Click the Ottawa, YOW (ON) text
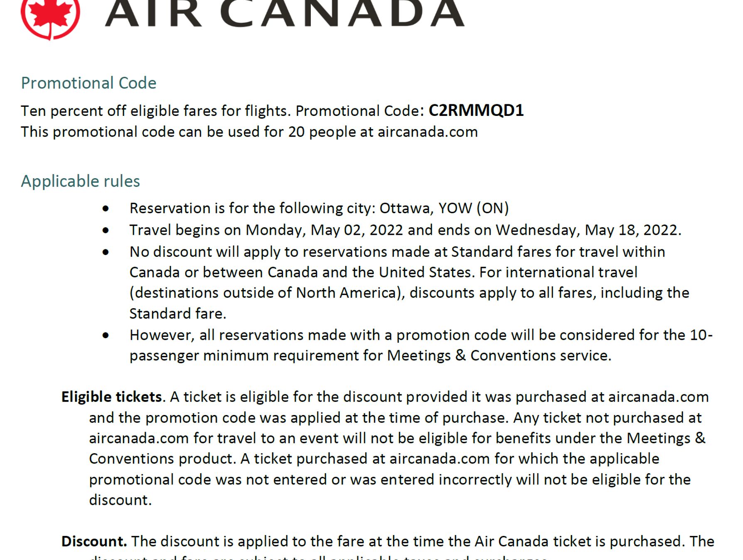Image resolution: width=743 pixels, height=560 pixels. tap(444, 208)
